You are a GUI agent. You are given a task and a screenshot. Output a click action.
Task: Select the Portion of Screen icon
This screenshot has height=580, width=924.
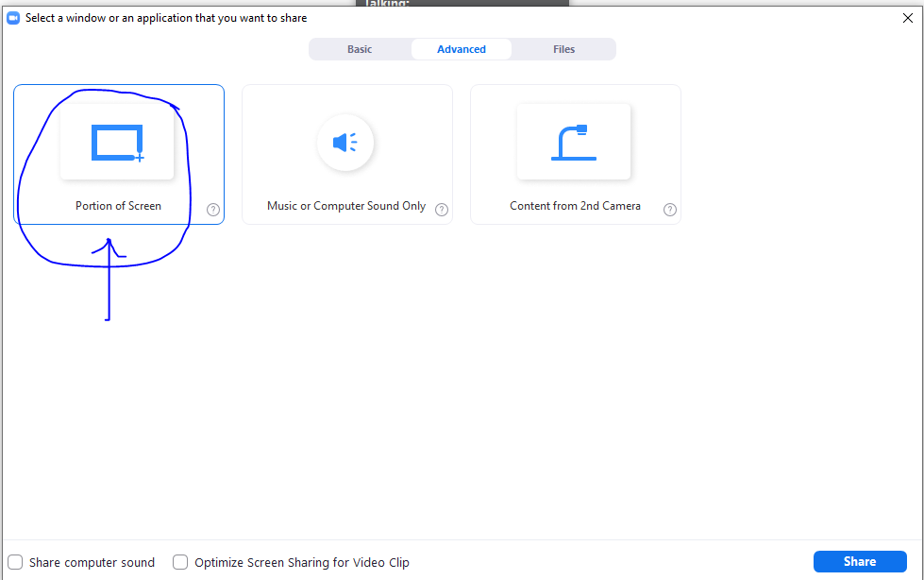pos(117,143)
